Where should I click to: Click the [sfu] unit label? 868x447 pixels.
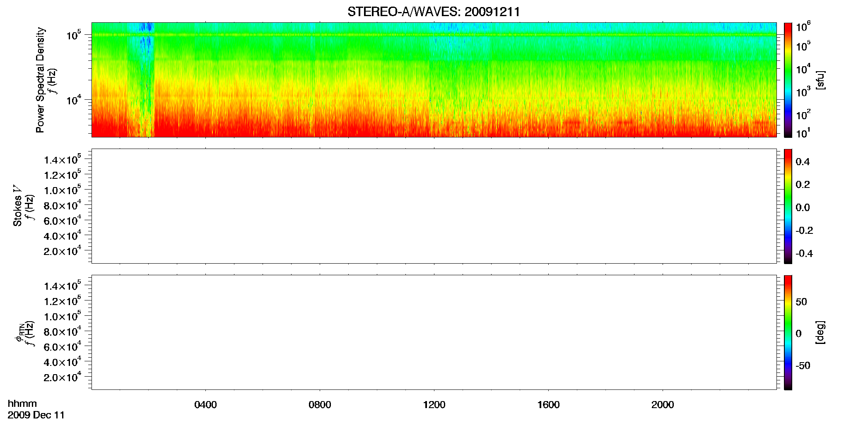click(820, 80)
